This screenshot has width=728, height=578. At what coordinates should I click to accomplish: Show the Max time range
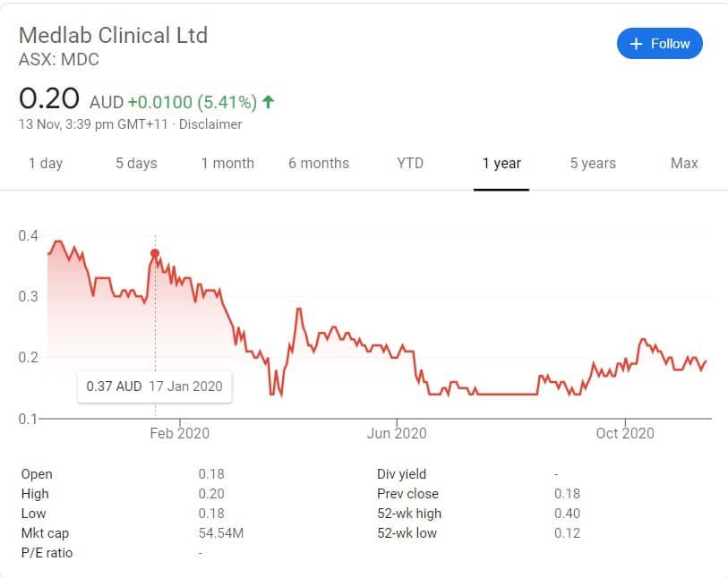click(684, 163)
